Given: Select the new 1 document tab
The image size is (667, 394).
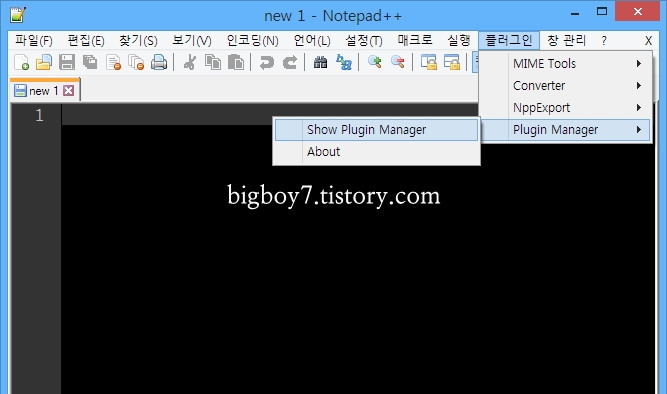Looking at the screenshot, I should point(44,90).
